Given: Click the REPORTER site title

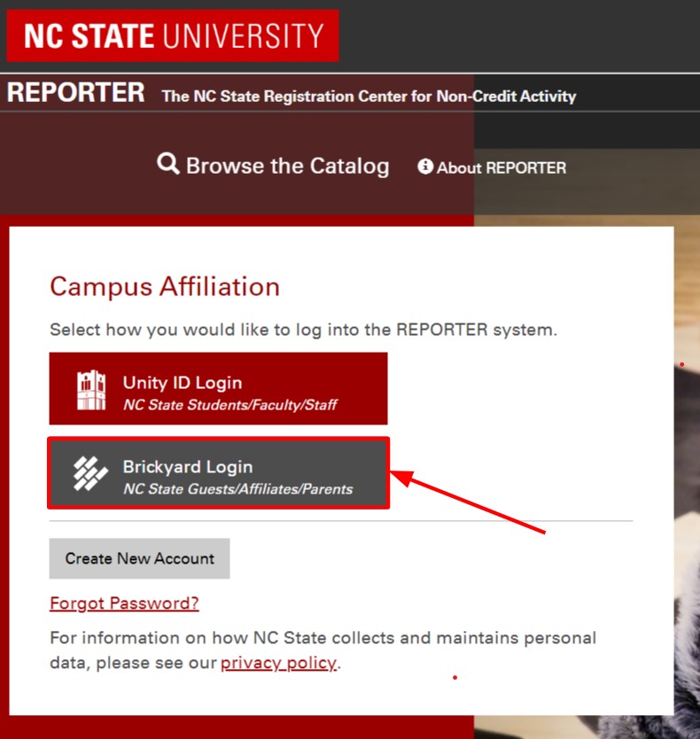Looking at the screenshot, I should [x=76, y=92].
